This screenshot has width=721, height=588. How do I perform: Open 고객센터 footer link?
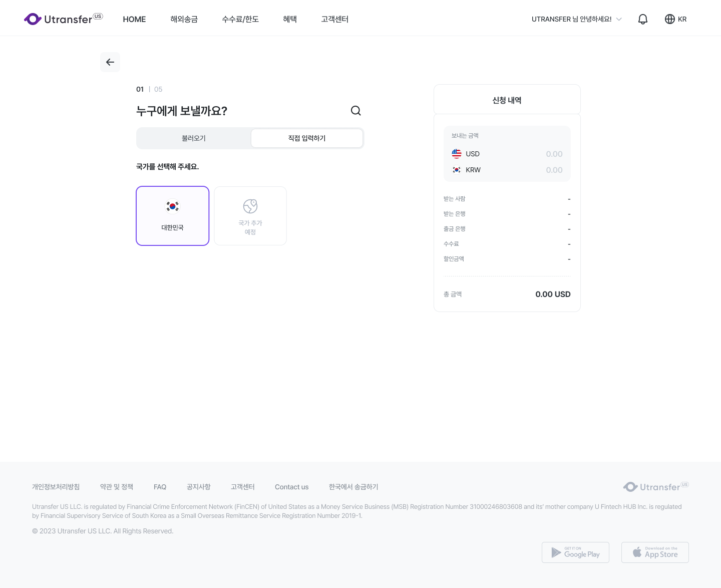(x=242, y=487)
